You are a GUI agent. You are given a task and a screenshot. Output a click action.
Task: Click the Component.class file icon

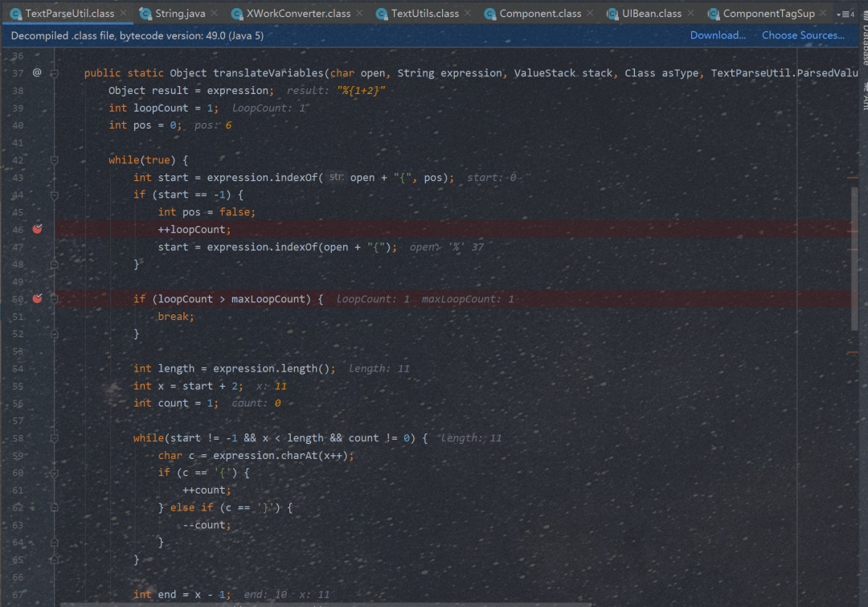pyautogui.click(x=490, y=14)
